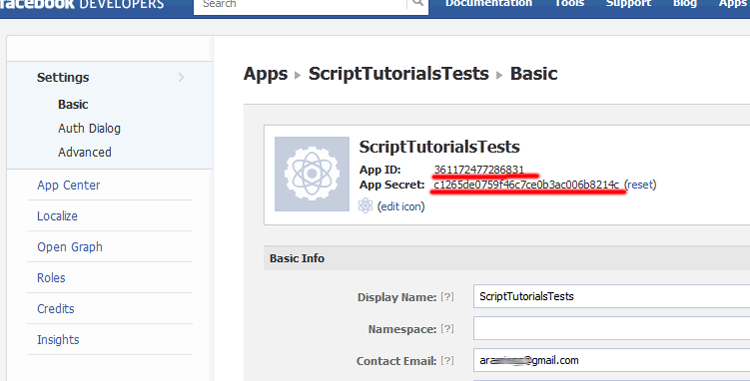Open the Roles page
Screen dimensions: 750x381
(x=51, y=278)
